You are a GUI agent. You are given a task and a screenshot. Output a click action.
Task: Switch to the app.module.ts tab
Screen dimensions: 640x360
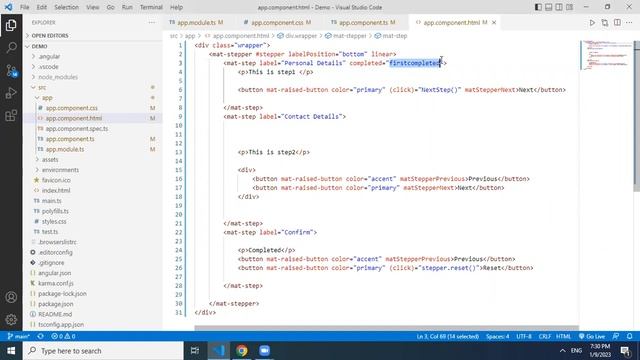pos(196,23)
